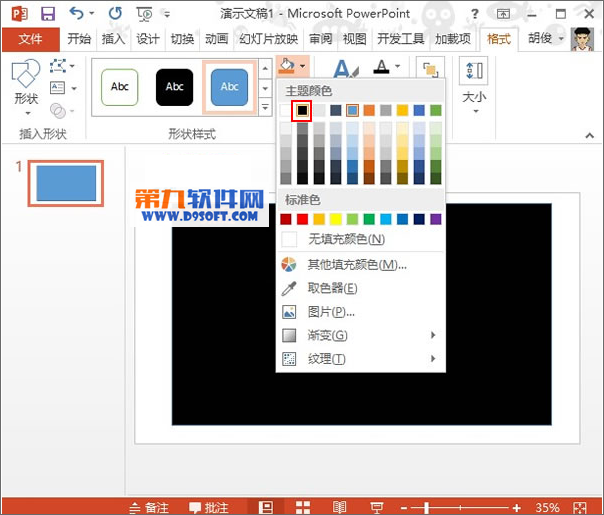Open reading view from status bar

pos(340,507)
